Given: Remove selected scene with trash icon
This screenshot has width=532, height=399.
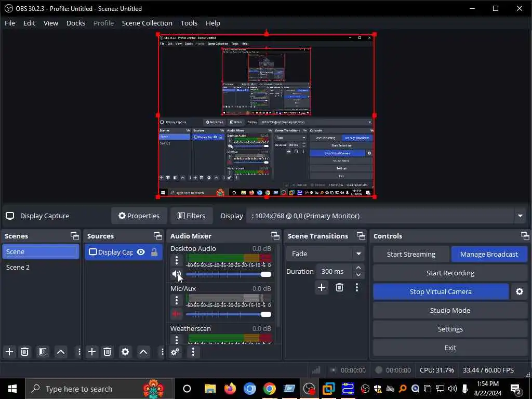Looking at the screenshot, I should 24,352.
